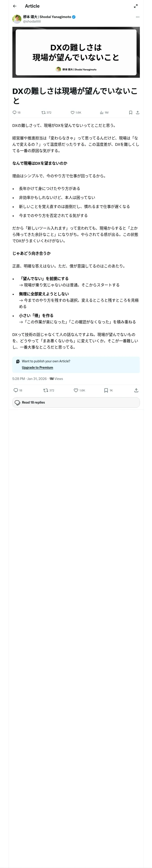Expand the article to full-screen view

pos(136,6)
